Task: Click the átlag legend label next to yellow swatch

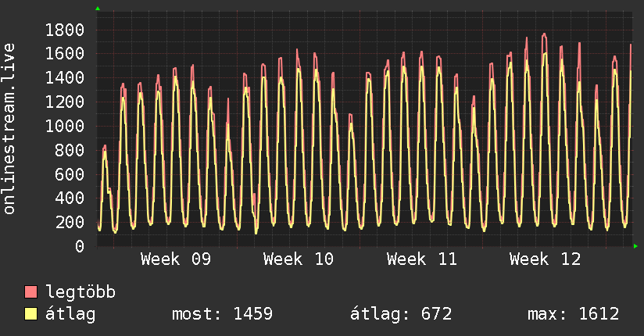Action: (x=70, y=314)
